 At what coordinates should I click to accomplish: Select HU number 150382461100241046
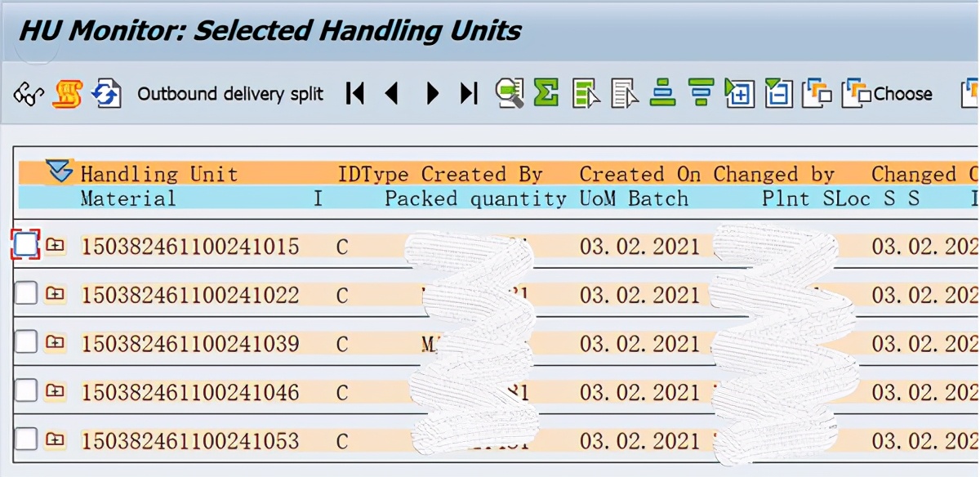(x=190, y=393)
